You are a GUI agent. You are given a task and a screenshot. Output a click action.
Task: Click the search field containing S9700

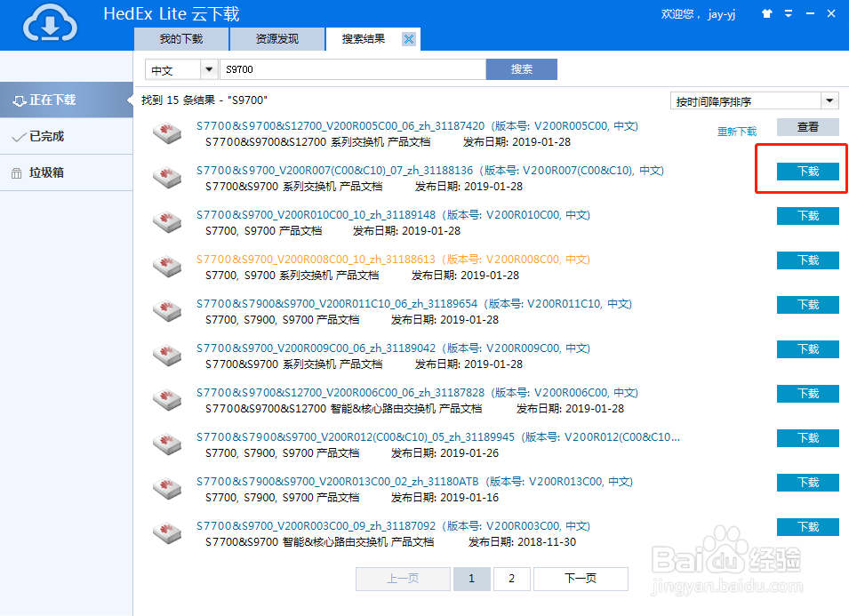pyautogui.click(x=352, y=69)
